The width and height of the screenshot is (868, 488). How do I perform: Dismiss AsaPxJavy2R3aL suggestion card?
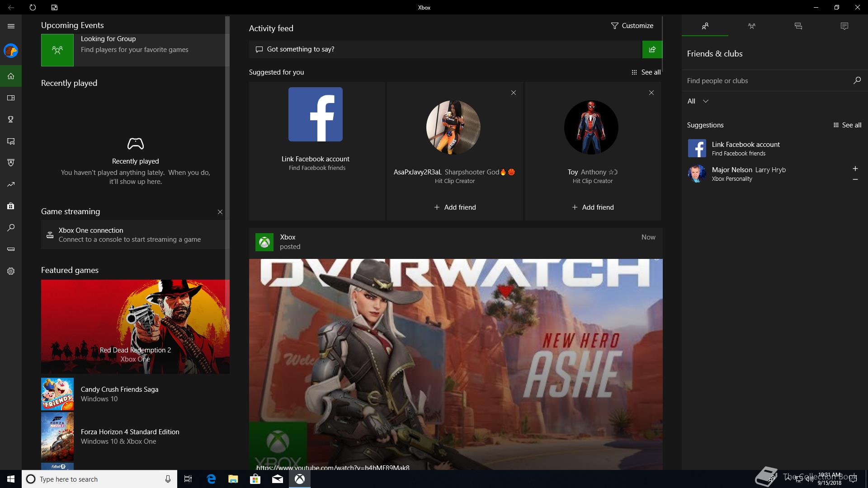pos(514,93)
